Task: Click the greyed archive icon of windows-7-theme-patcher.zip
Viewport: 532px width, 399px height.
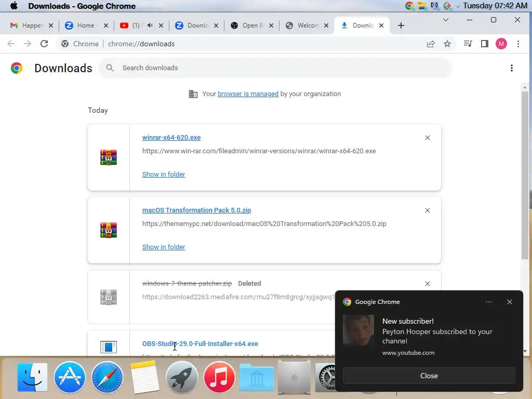Action: click(x=109, y=297)
